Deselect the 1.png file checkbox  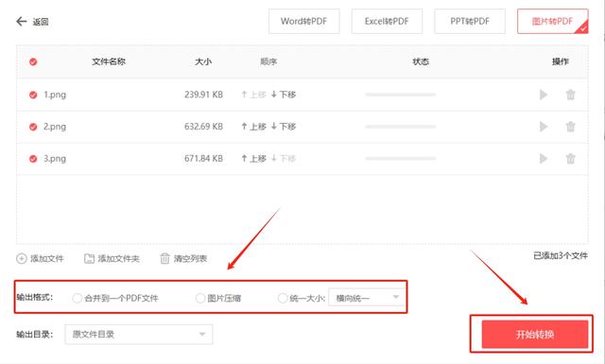point(33,95)
